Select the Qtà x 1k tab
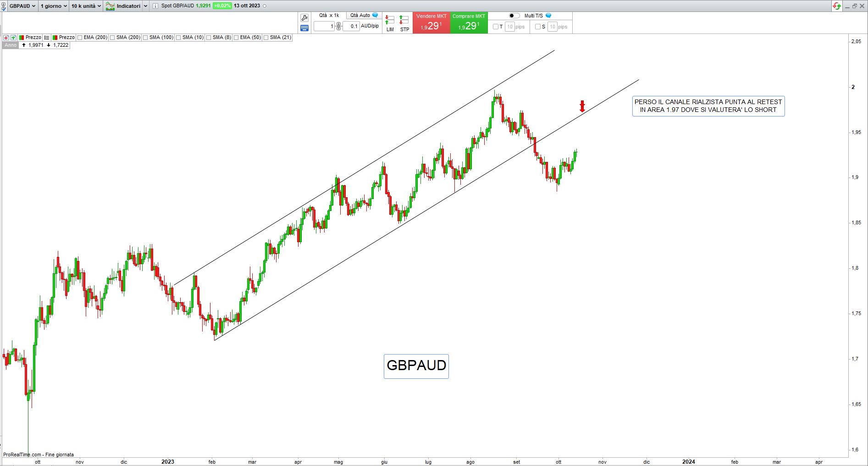Screen dimensions: 868x466 [x=329, y=15]
